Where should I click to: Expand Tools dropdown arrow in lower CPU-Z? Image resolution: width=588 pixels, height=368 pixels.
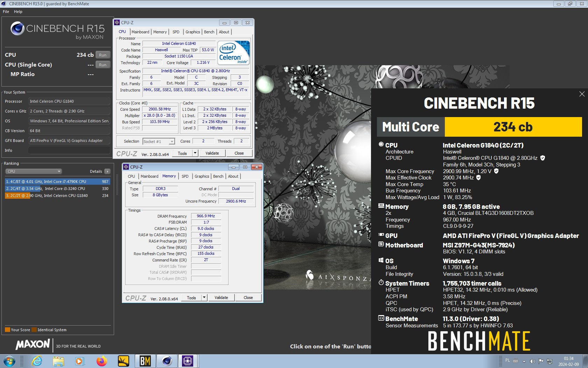(204, 298)
